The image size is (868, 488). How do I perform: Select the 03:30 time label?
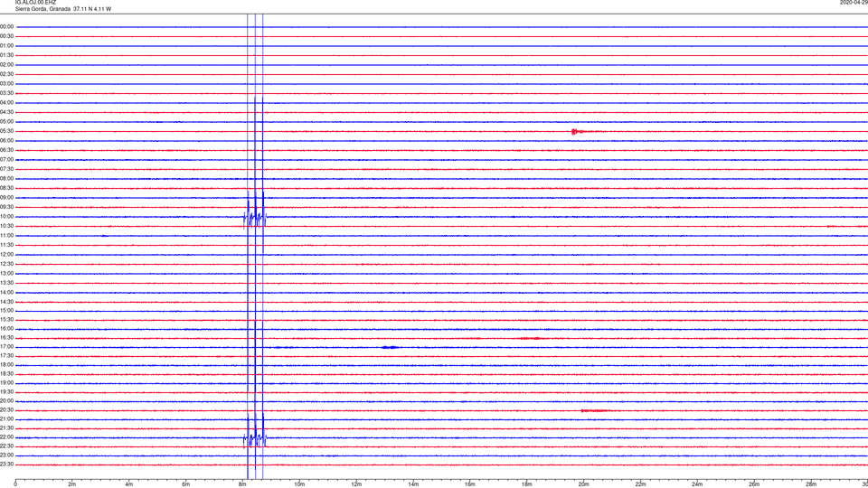[6, 93]
